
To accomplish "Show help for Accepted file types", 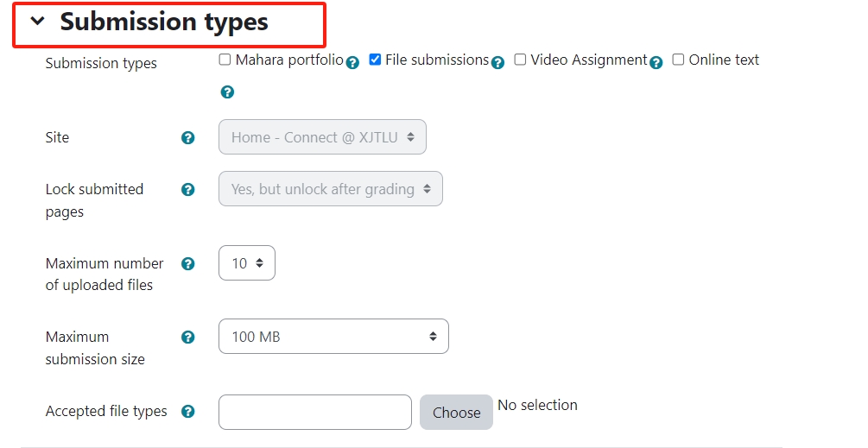I will tap(188, 412).
